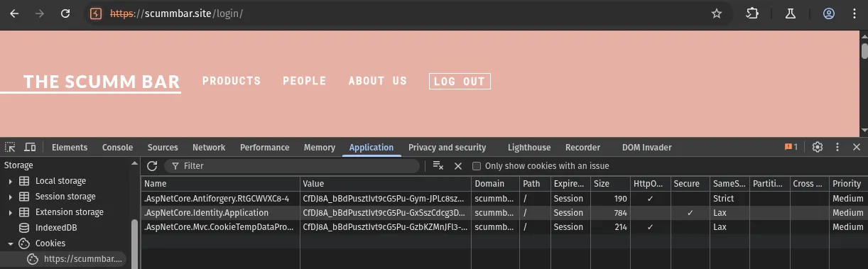This screenshot has height=269, width=868.
Task: Click the 784 size cell
Action: click(x=610, y=213)
